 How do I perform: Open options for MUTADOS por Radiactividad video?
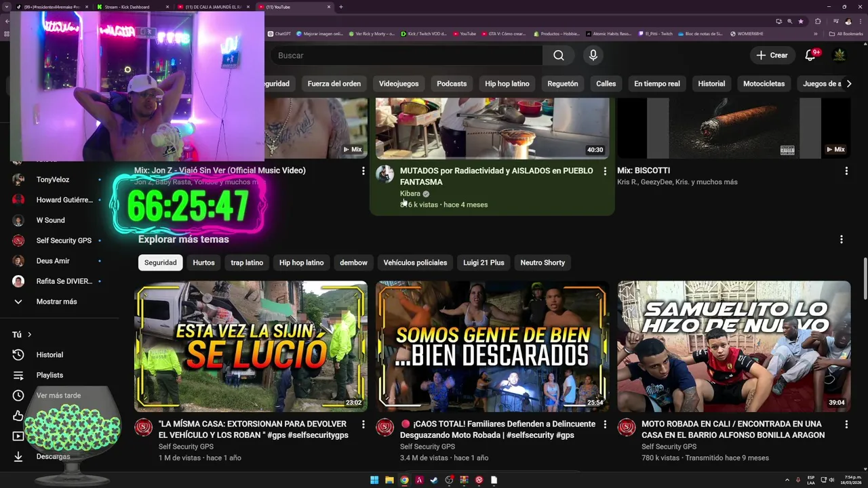pyautogui.click(x=605, y=171)
